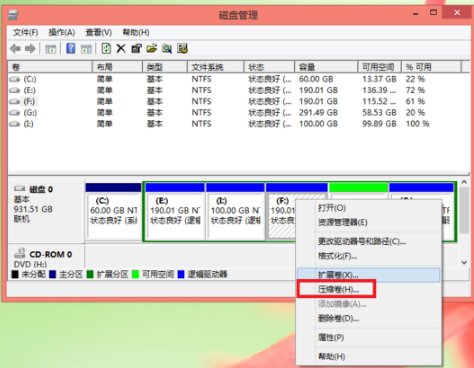Open Help with the blue question mark icon
Viewport: 474px width, 368px height.
tap(71, 49)
